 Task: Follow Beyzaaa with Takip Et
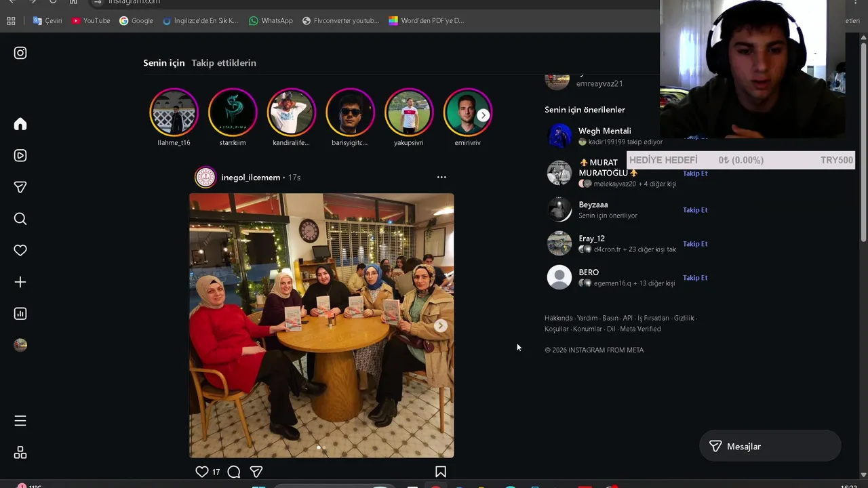tap(695, 210)
